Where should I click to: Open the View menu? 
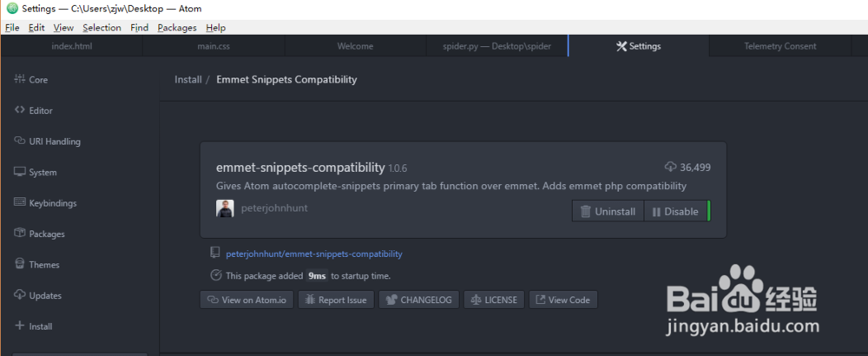(63, 28)
